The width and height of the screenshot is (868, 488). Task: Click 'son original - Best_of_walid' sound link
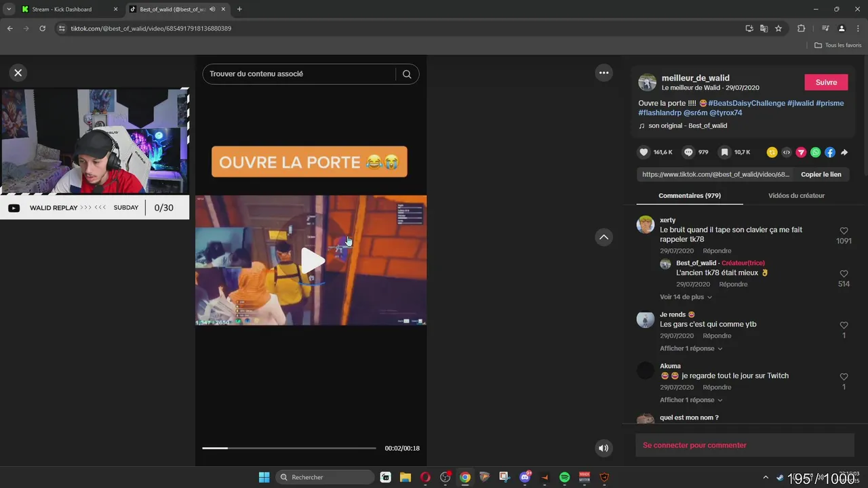point(687,125)
